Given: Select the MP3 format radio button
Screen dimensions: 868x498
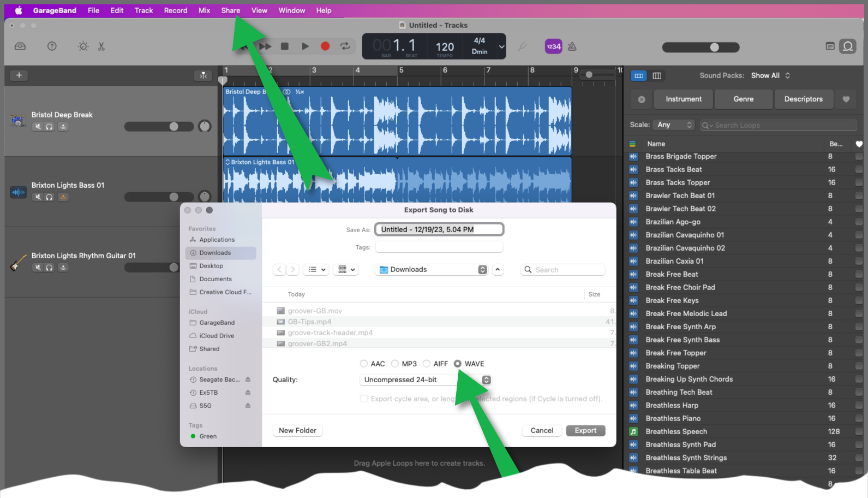Looking at the screenshot, I should click(x=395, y=364).
